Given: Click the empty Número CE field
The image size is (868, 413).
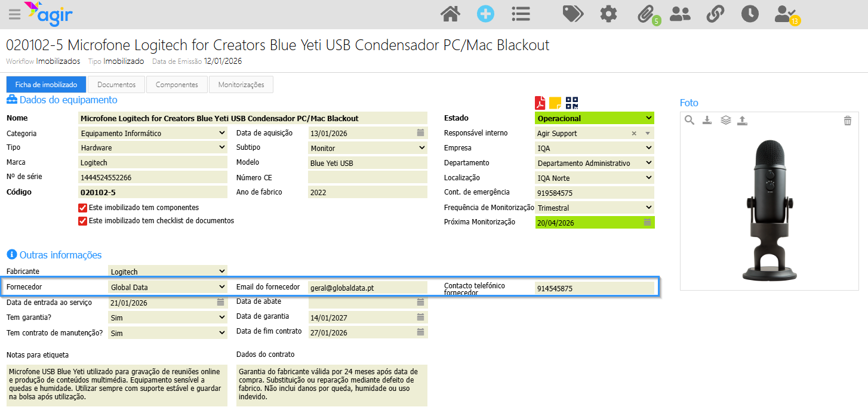Looking at the screenshot, I should [368, 177].
